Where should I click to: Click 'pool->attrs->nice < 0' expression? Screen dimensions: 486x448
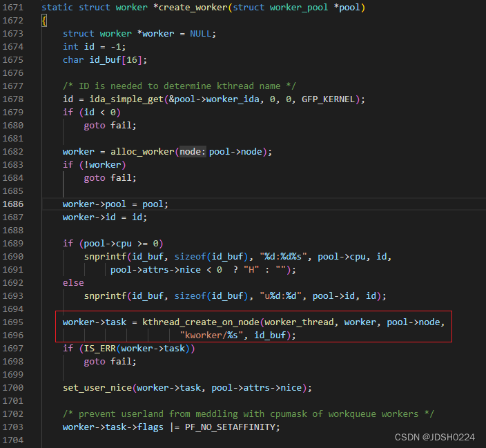(x=166, y=270)
